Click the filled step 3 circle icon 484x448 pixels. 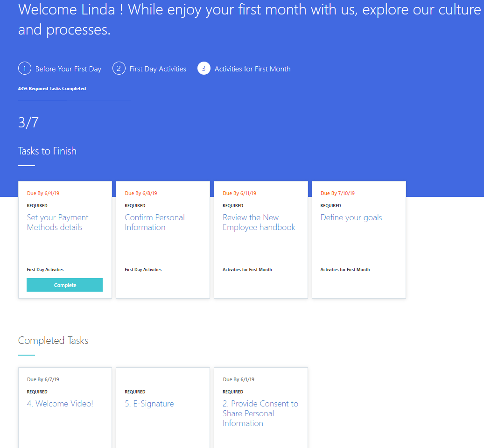(204, 69)
